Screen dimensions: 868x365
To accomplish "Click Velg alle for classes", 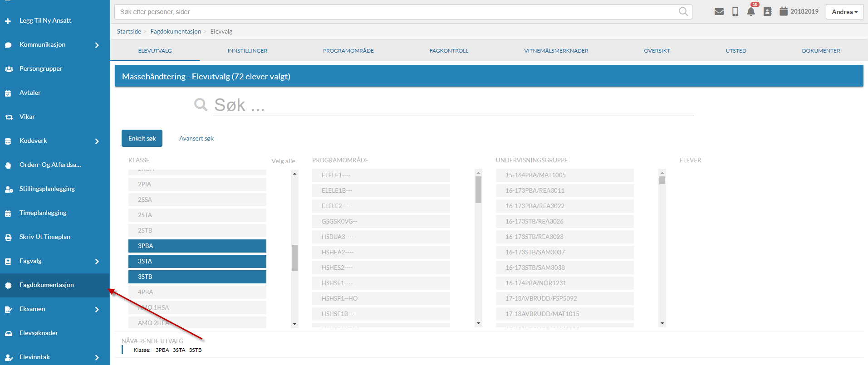I will click(283, 161).
